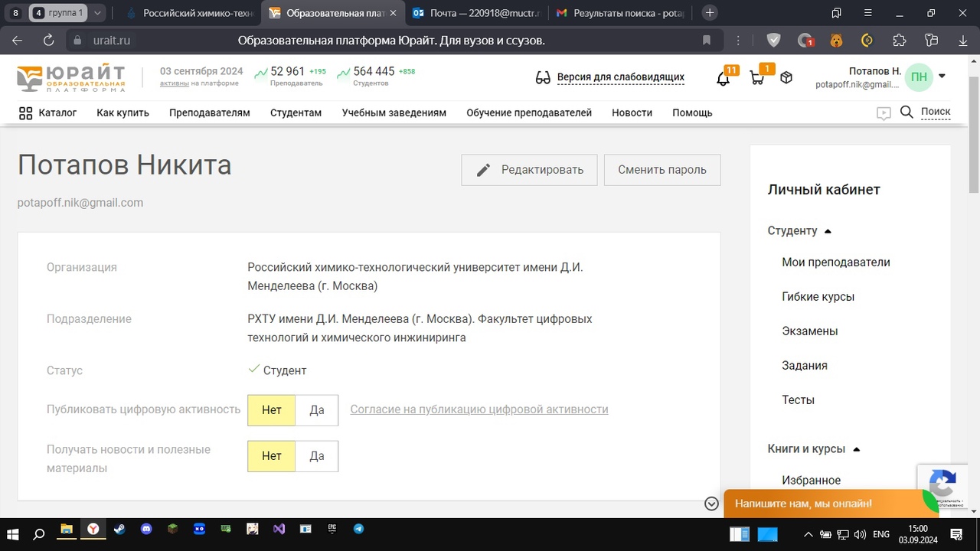Open Согласие на публикацию цифровой активности link
980x551 pixels.
[x=479, y=409]
